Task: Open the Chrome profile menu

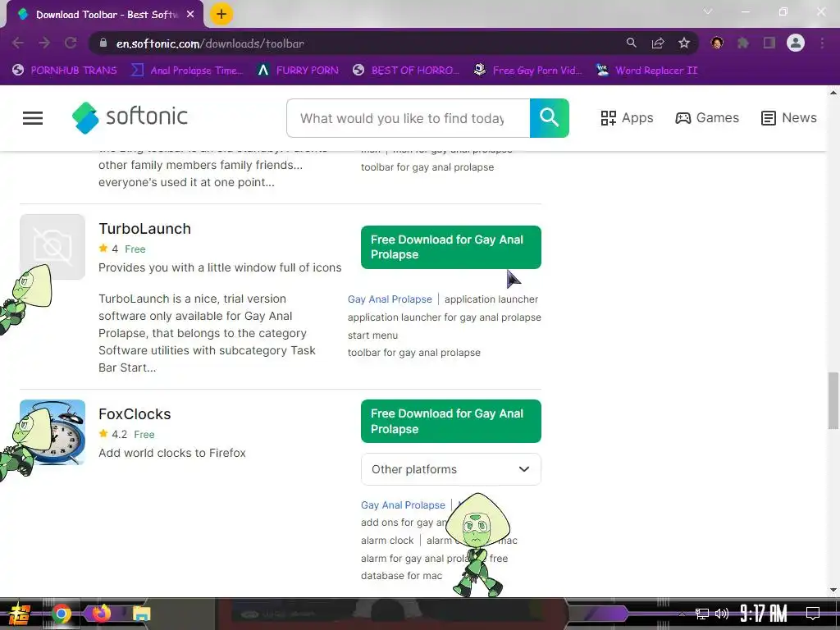Action: 796,43
